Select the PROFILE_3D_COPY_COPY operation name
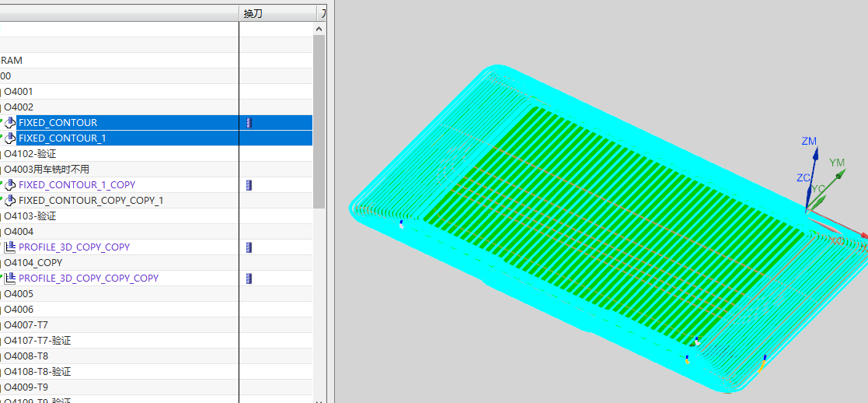Image resolution: width=868 pixels, height=403 pixels. [x=74, y=247]
